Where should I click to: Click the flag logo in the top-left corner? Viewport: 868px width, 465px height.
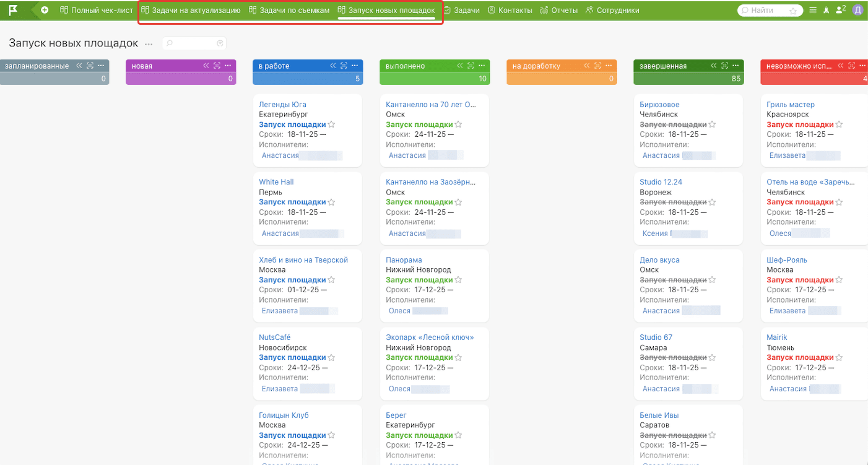13,10
